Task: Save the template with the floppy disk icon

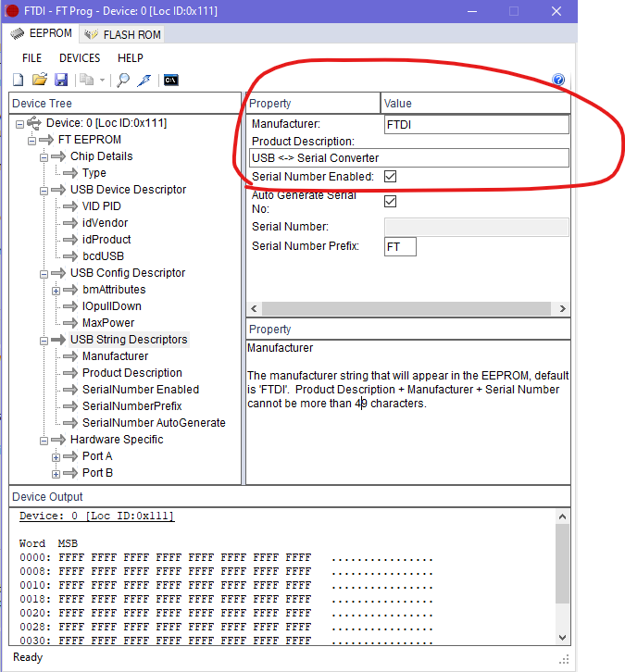Action: (x=61, y=80)
